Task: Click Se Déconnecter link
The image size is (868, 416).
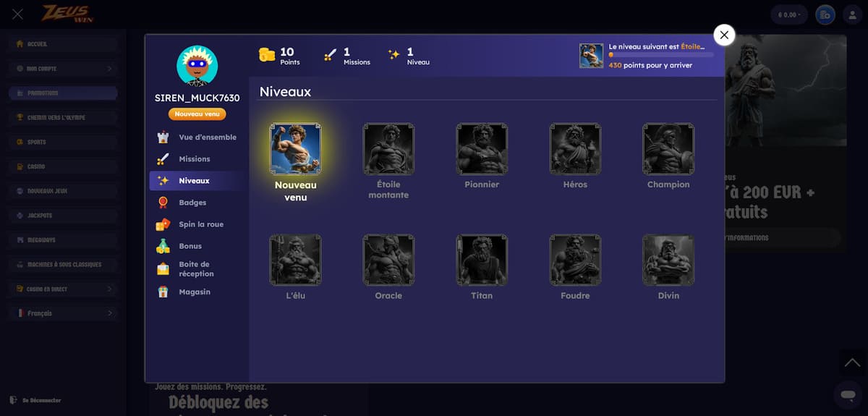Action: [x=41, y=400]
